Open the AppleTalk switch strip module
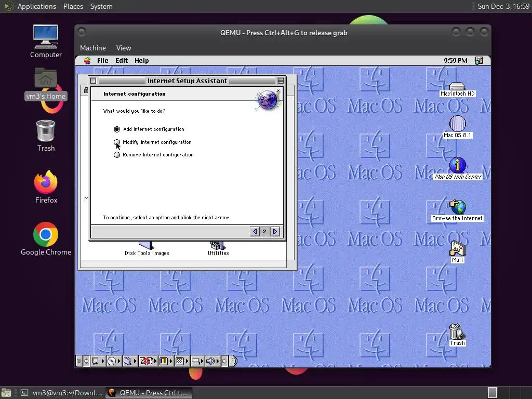This screenshot has width=532, height=399. click(98, 362)
